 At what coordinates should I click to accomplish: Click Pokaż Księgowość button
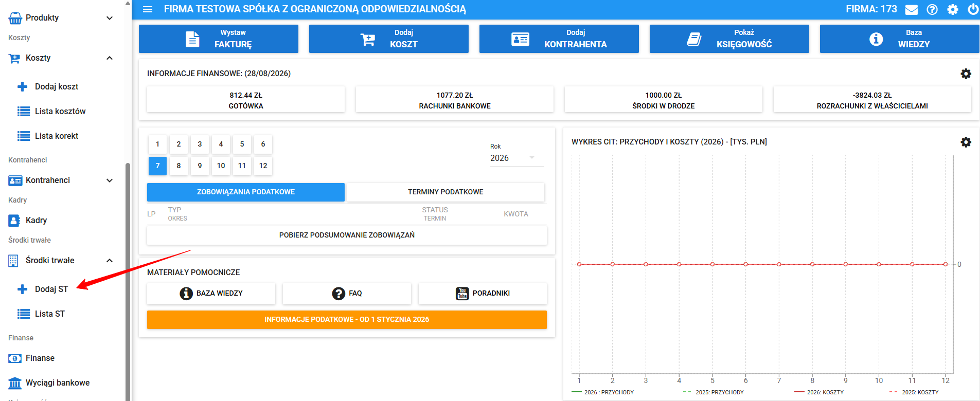[729, 39]
